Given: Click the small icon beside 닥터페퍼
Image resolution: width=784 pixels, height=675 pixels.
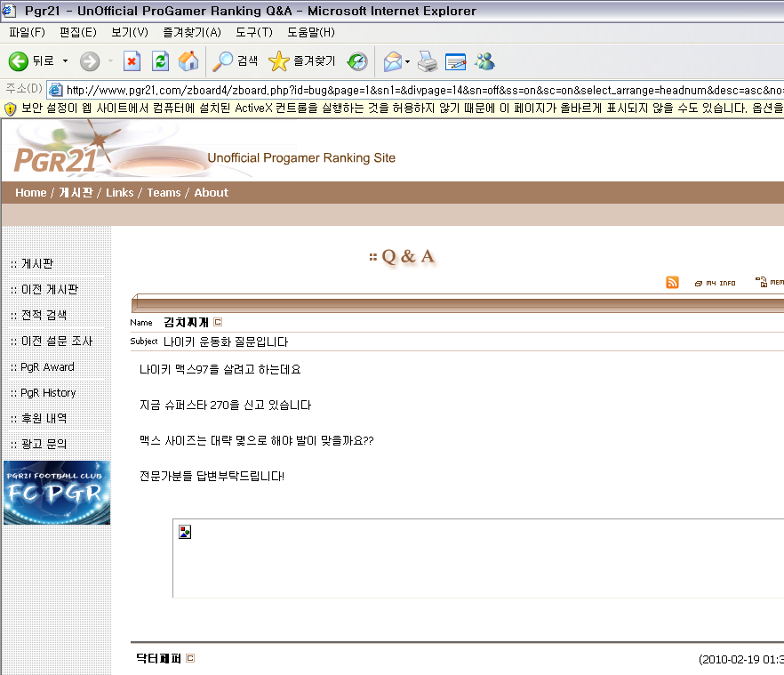Looking at the screenshot, I should (x=190, y=658).
